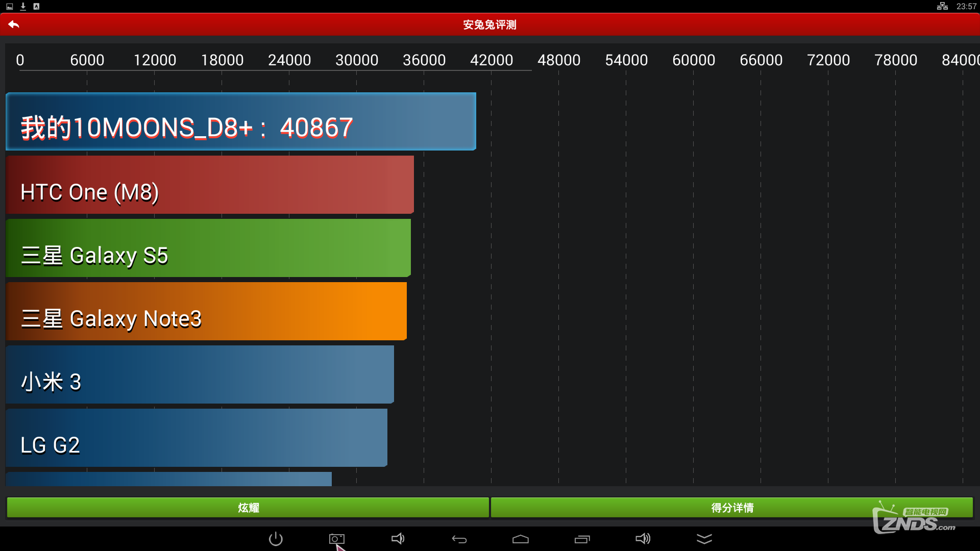The height and width of the screenshot is (551, 980).
Task: Click the LG G2 score bar
Action: (x=196, y=438)
